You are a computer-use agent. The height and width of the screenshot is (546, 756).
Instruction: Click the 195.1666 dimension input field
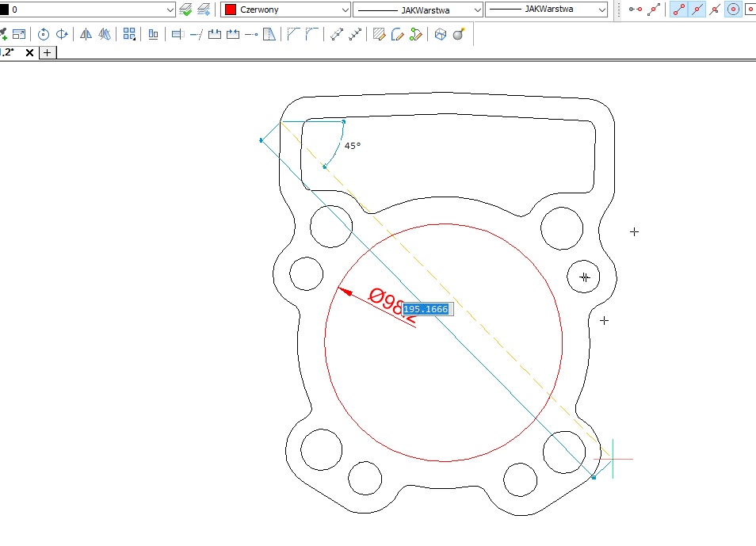(x=426, y=309)
